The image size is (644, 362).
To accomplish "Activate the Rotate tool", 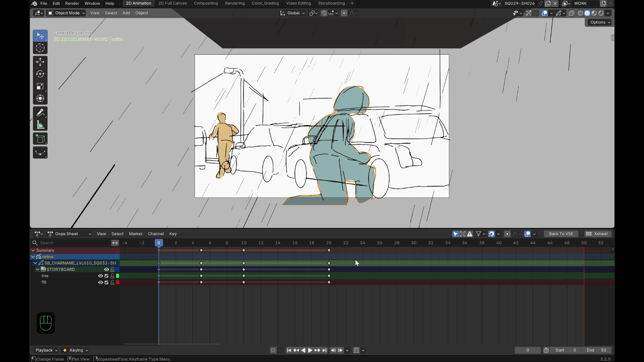I will pos(40,74).
